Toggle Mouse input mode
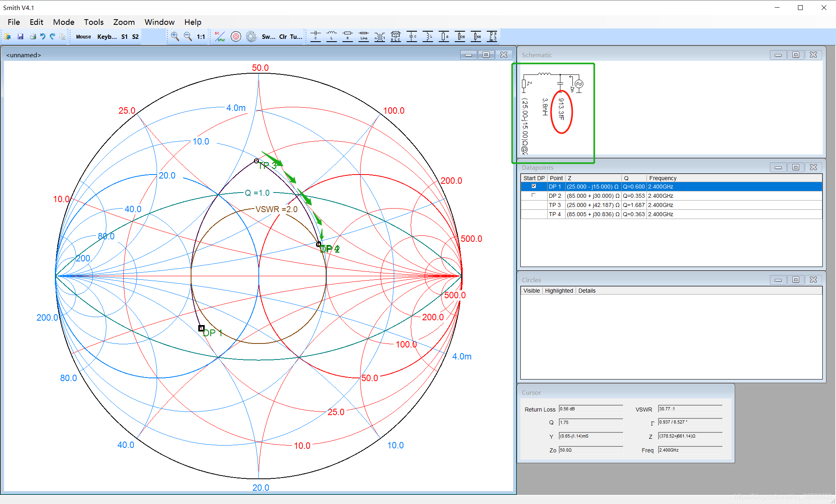 pyautogui.click(x=83, y=36)
